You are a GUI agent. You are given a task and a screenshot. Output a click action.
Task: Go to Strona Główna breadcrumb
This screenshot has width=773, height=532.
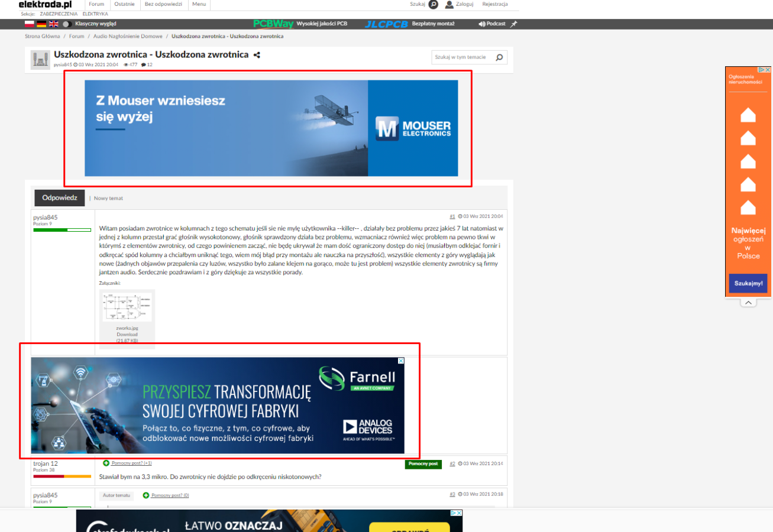pyautogui.click(x=43, y=36)
